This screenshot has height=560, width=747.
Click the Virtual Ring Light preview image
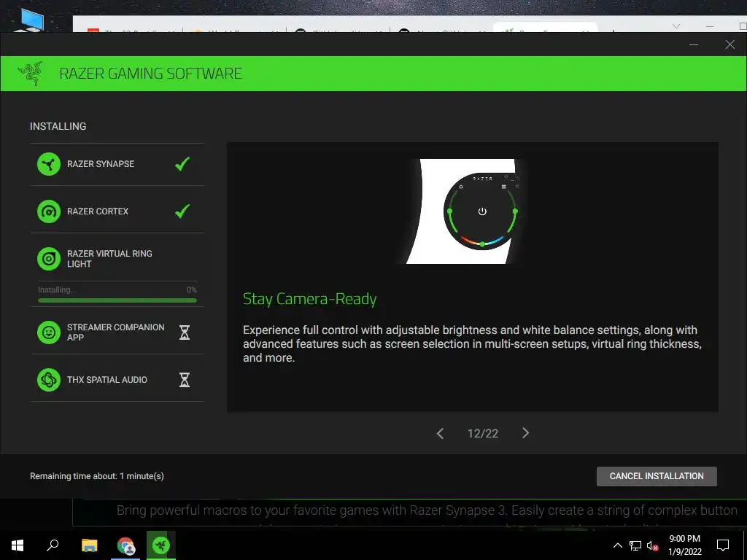coord(461,211)
